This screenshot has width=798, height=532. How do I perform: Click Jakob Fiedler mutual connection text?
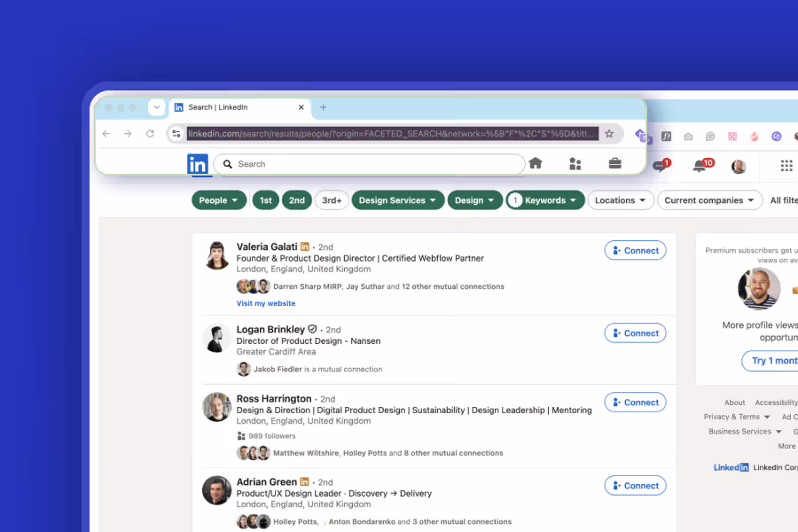click(317, 369)
